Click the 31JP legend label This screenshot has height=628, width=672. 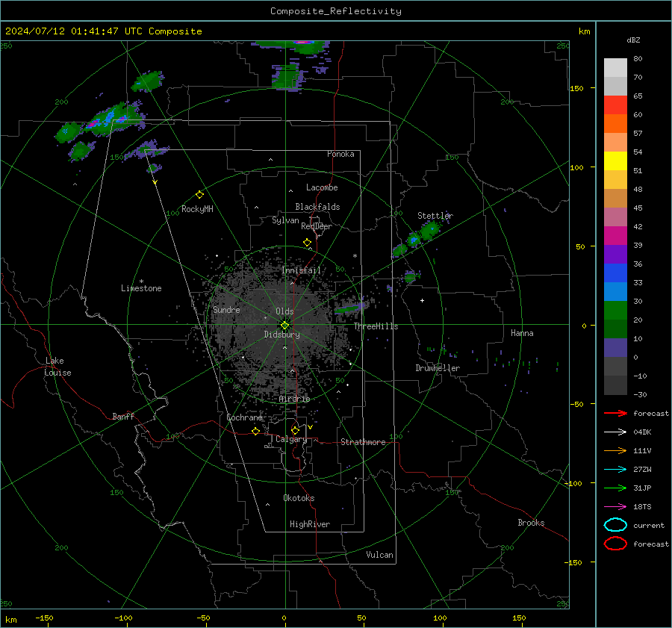coord(642,488)
